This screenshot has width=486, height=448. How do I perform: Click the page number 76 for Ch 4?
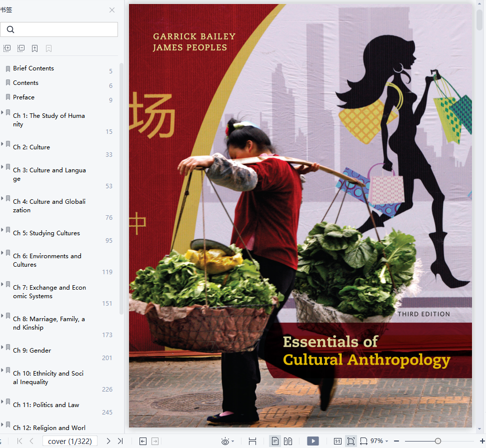point(109,218)
